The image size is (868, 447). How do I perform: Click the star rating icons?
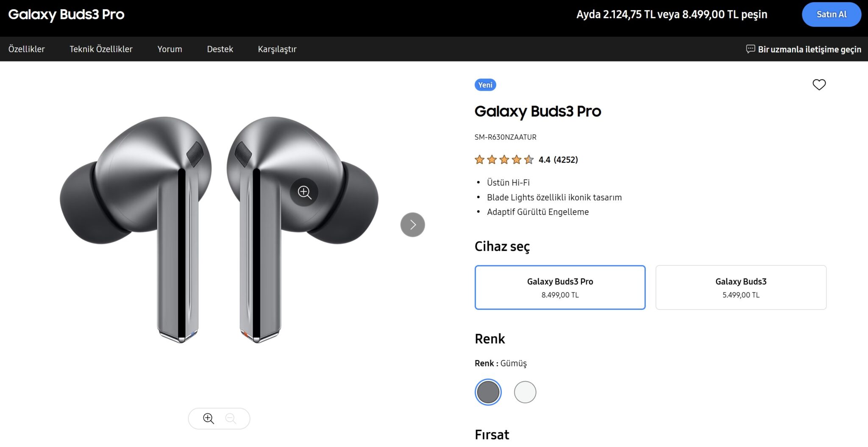(504, 160)
